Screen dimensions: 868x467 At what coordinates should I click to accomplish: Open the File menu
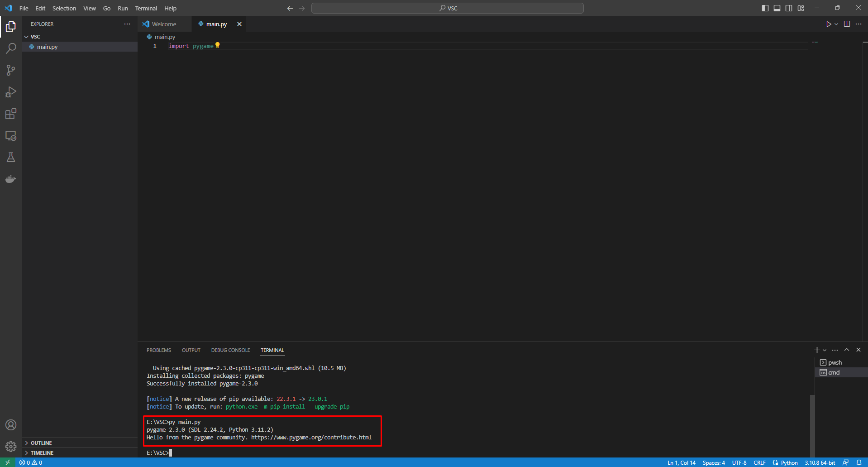[24, 8]
